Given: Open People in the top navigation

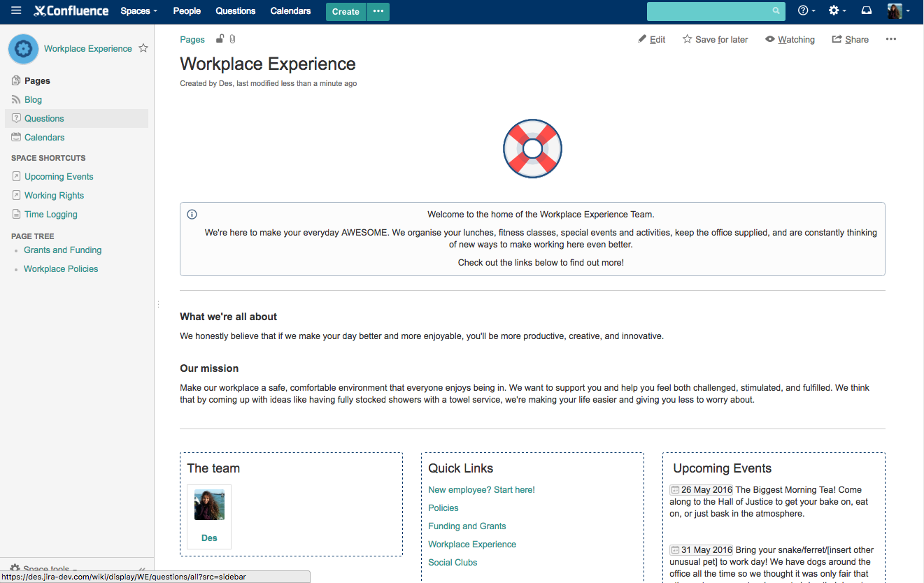Looking at the screenshot, I should tap(187, 11).
